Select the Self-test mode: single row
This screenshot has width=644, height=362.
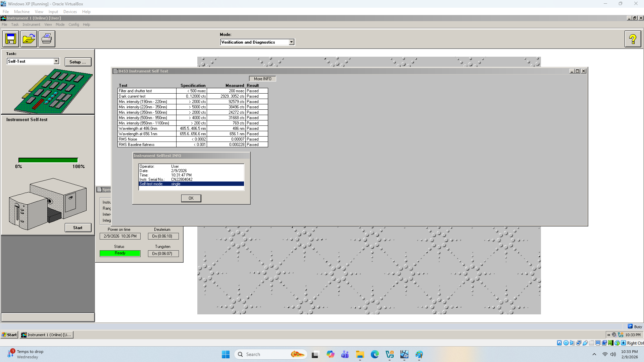pyautogui.click(x=191, y=184)
